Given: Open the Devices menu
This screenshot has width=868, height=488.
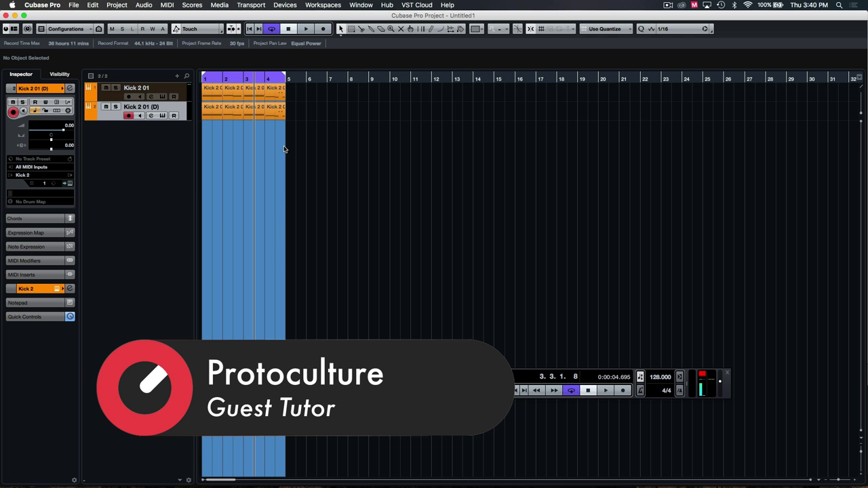Looking at the screenshot, I should (x=285, y=5).
